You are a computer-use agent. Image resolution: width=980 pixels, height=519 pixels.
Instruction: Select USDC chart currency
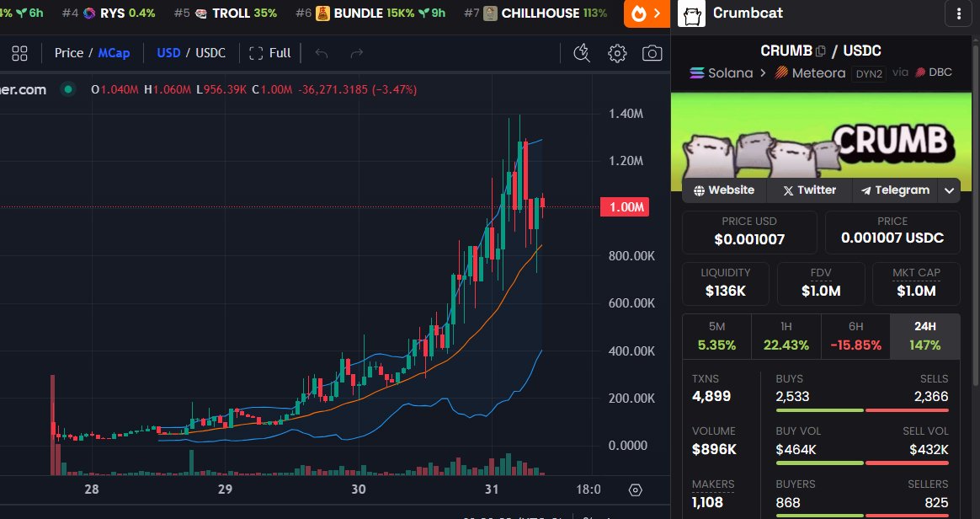(x=210, y=53)
